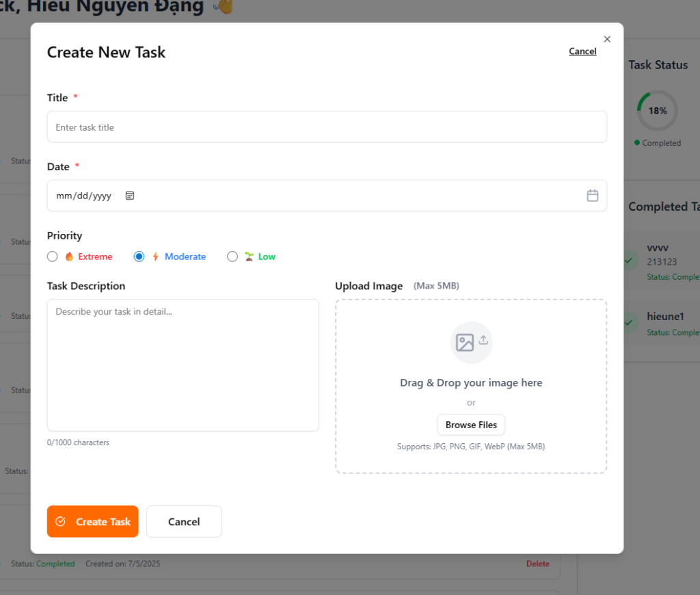Click the lightning bolt icon beside Moderate
The width and height of the screenshot is (700, 595).
click(155, 256)
